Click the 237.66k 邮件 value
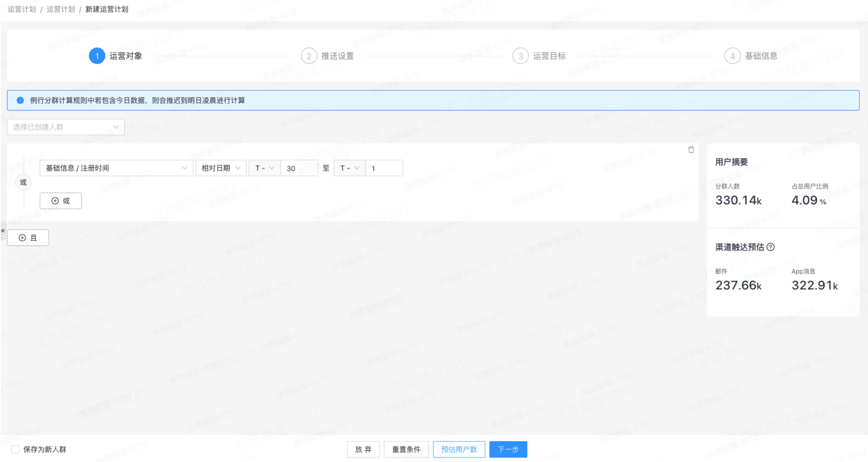This screenshot has width=868, height=462. (738, 285)
